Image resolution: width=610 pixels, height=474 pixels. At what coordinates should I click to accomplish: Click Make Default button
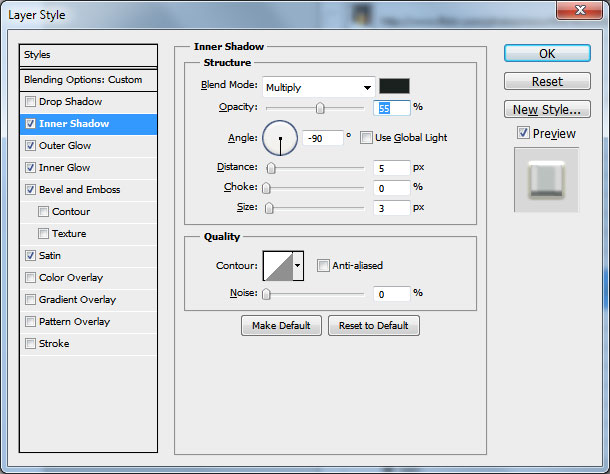pyautogui.click(x=281, y=325)
